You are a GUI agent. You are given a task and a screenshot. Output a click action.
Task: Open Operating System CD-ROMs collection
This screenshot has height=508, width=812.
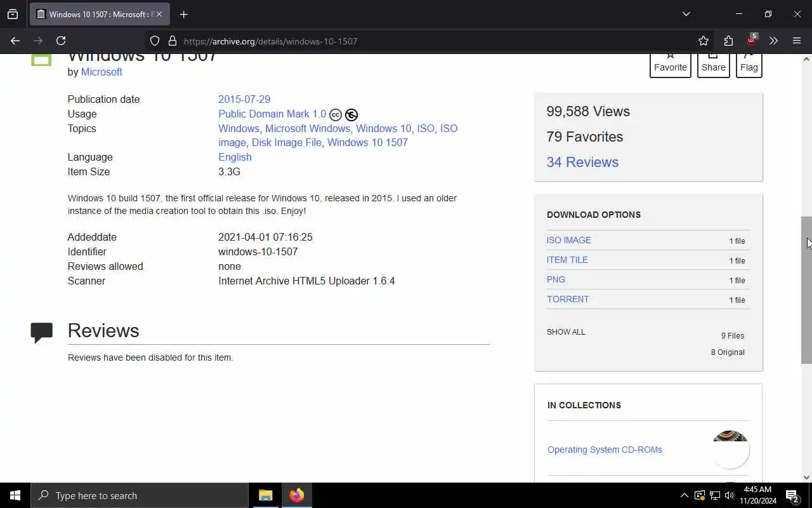[605, 450]
